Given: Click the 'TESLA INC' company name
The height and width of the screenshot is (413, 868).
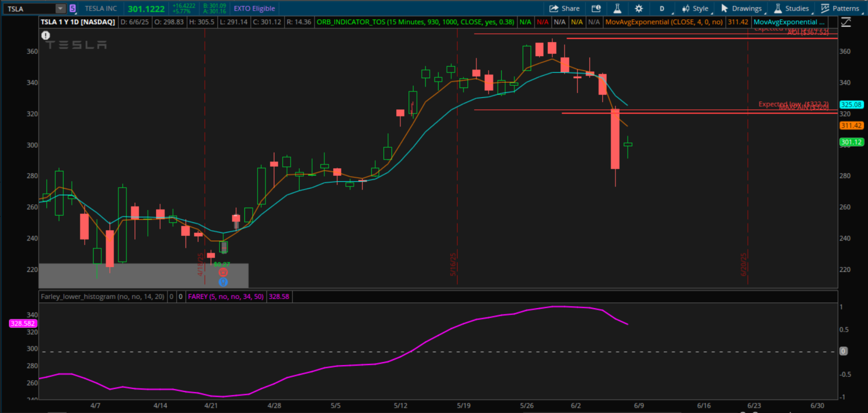Looking at the screenshot, I should (x=101, y=8).
